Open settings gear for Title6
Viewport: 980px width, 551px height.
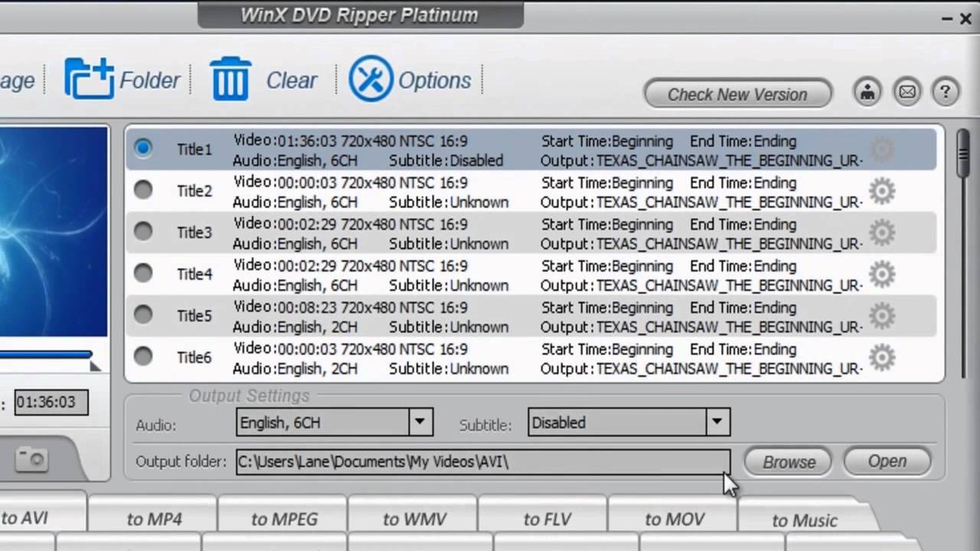882,357
